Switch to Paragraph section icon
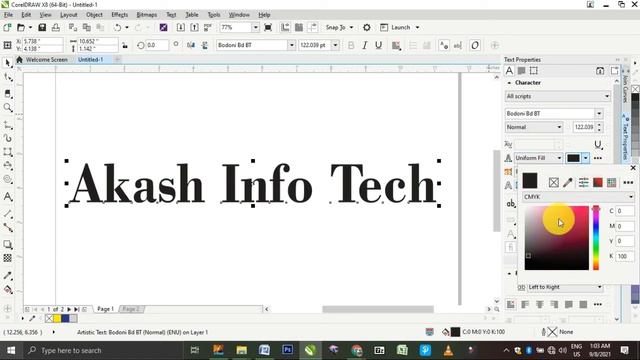 [521, 71]
